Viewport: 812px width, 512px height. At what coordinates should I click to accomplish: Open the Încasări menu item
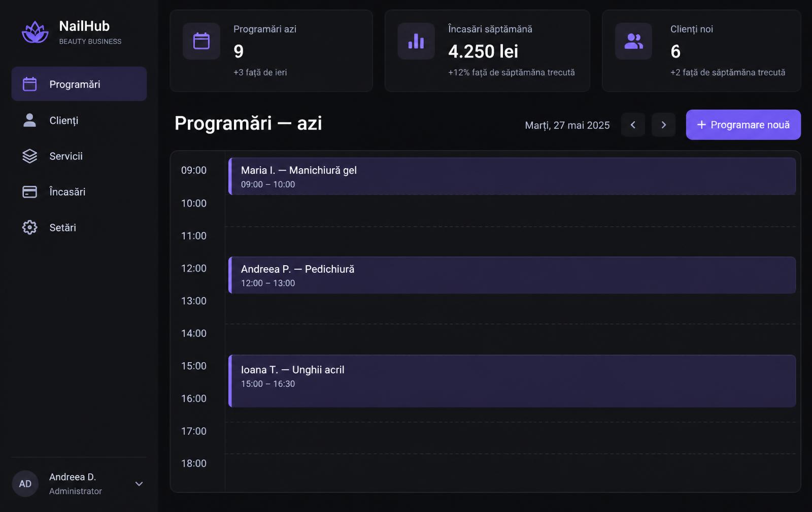79,191
